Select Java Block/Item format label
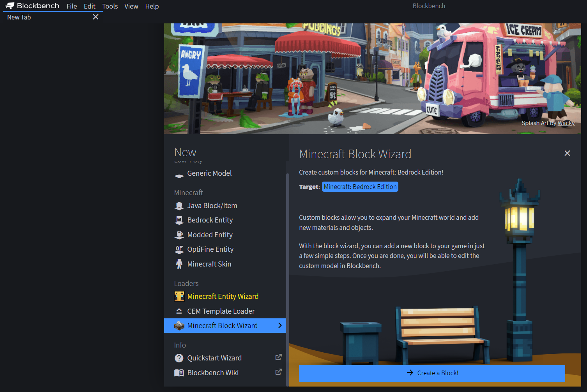 point(212,206)
